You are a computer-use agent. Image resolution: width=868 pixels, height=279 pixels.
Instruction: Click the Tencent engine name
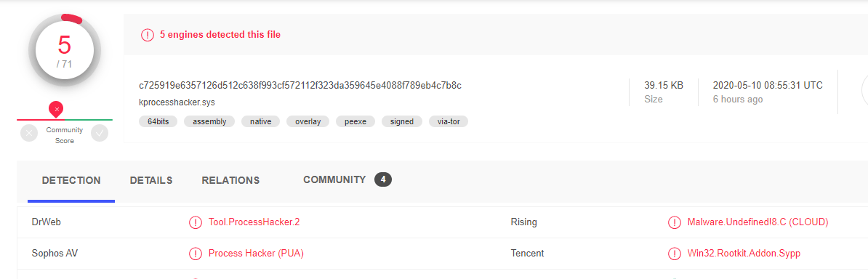coord(527,253)
